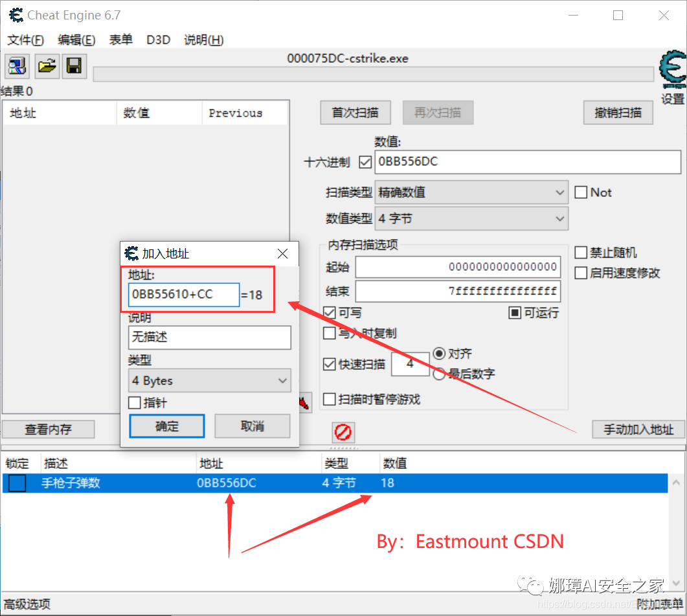
Task: Click the 描述 column header
Action: point(118,463)
